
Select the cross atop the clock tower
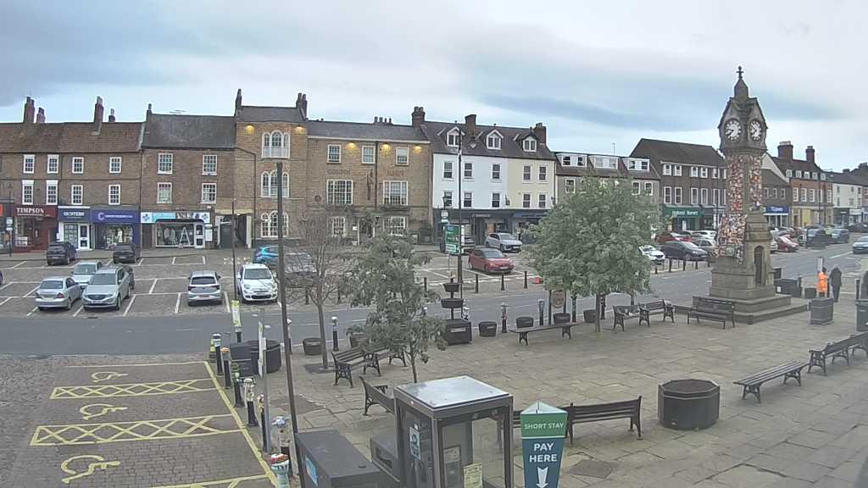click(x=739, y=72)
